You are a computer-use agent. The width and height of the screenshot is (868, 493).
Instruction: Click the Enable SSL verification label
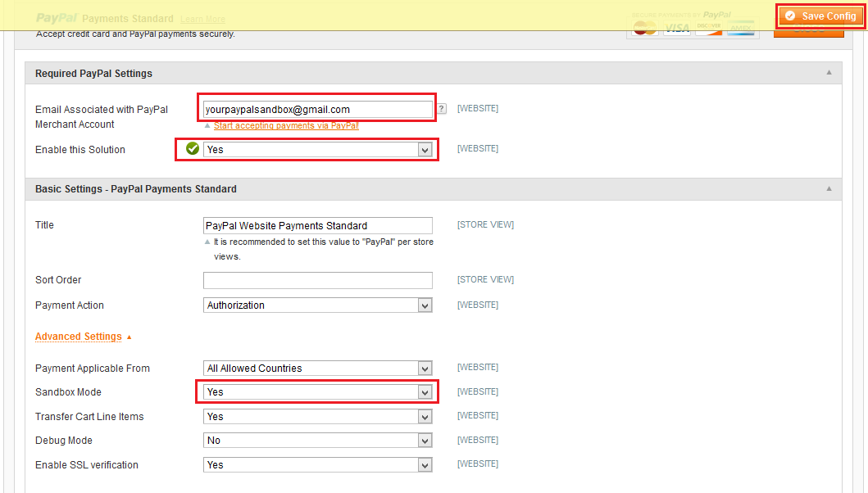point(86,465)
